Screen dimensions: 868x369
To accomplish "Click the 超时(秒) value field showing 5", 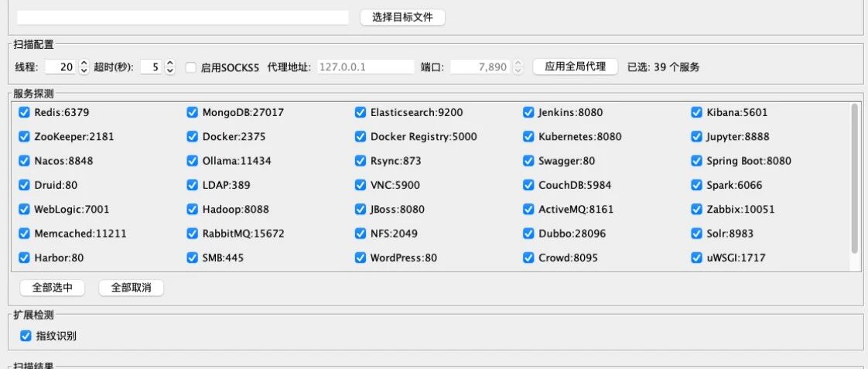I will [152, 67].
